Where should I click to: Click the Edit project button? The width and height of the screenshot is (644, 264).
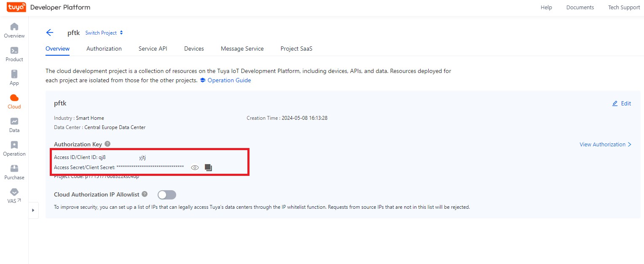point(622,103)
